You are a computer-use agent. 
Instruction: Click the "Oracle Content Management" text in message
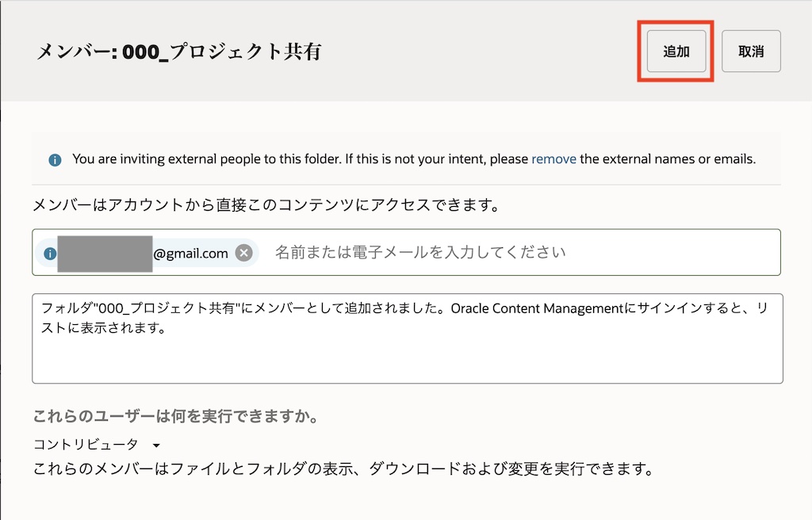click(x=538, y=308)
